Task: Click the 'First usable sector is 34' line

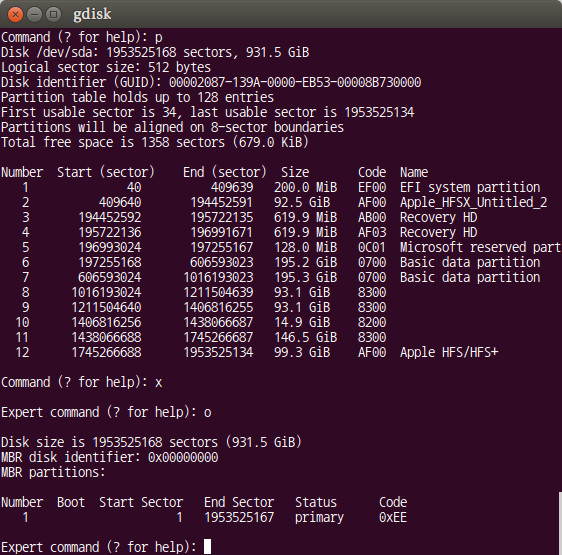Action: point(208,112)
